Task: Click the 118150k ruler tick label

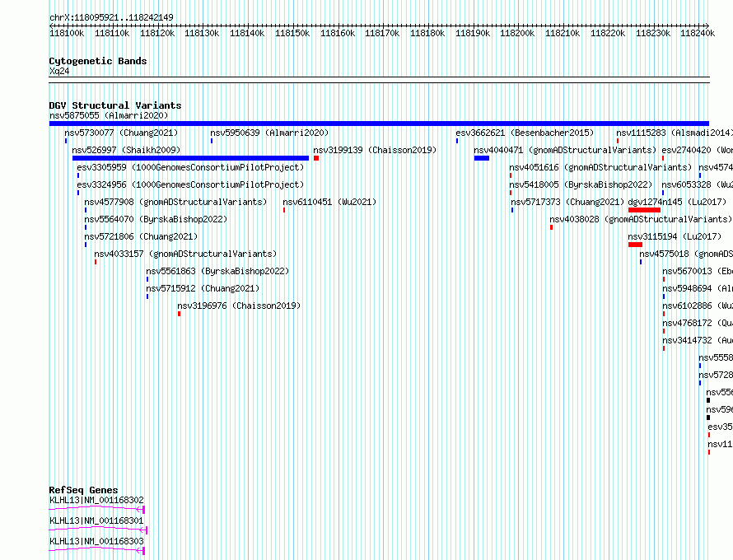Action: pos(292,33)
